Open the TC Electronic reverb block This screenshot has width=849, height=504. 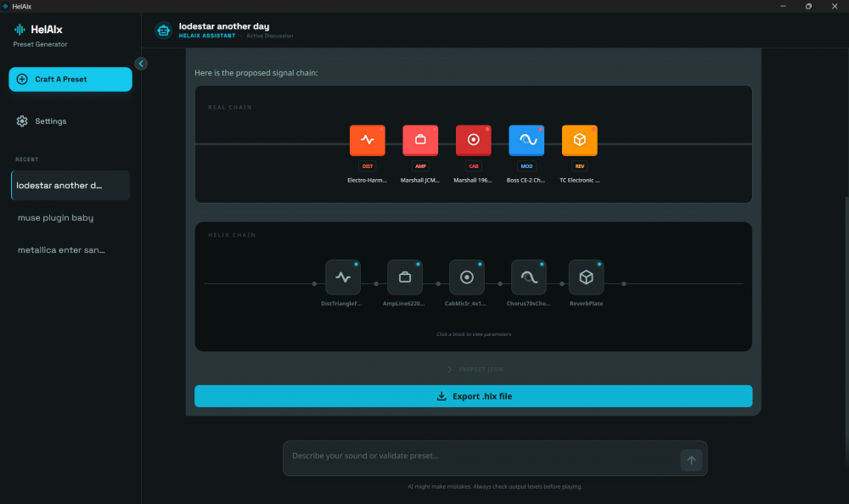tap(579, 140)
